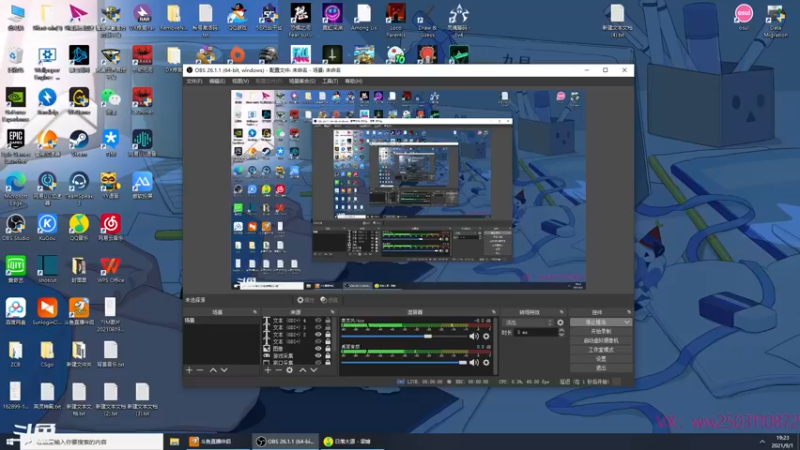Screen dimensions: 800x450
Task: Launch Wallpaper Engine from the desktop
Action: [47, 63]
